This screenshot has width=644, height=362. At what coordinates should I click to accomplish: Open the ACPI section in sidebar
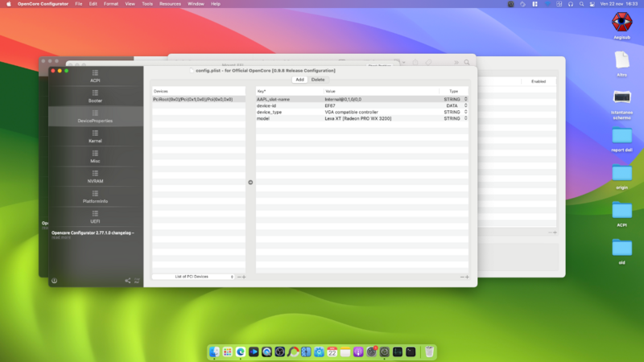coord(95,76)
